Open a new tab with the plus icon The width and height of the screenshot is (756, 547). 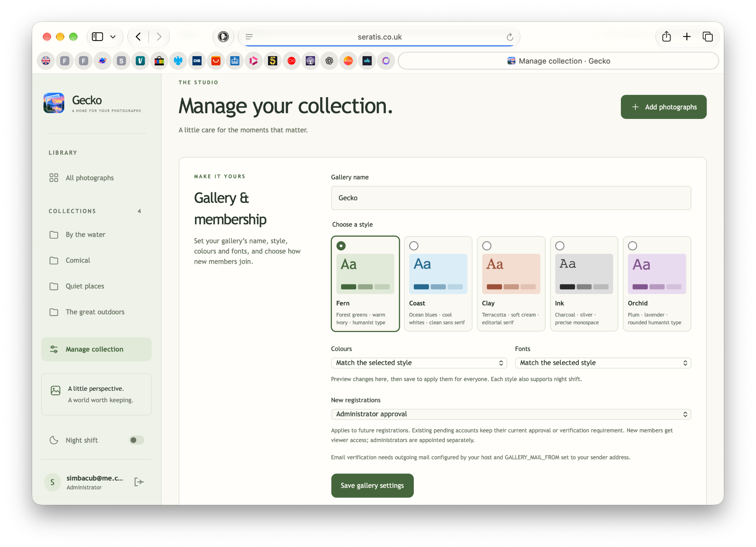coord(687,37)
